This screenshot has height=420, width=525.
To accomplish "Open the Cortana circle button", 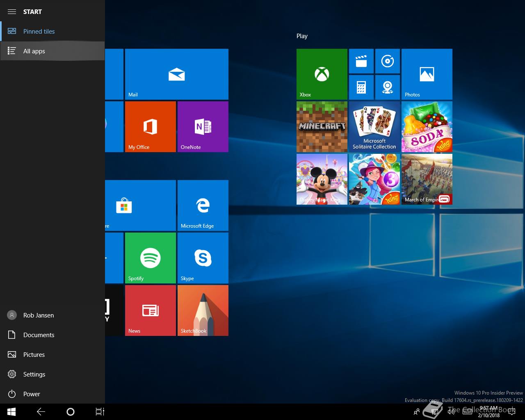I will pyautogui.click(x=70, y=412).
